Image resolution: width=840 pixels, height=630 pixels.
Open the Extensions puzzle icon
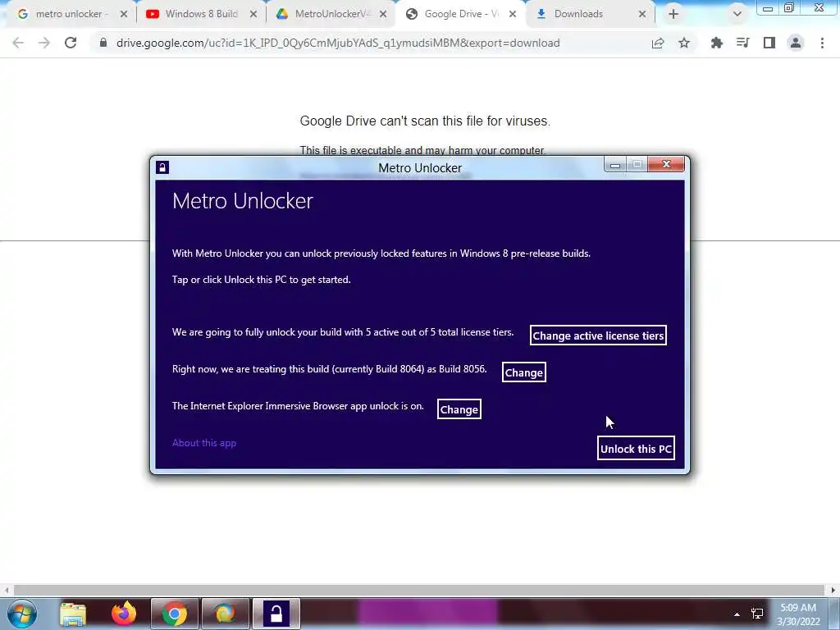click(x=716, y=43)
